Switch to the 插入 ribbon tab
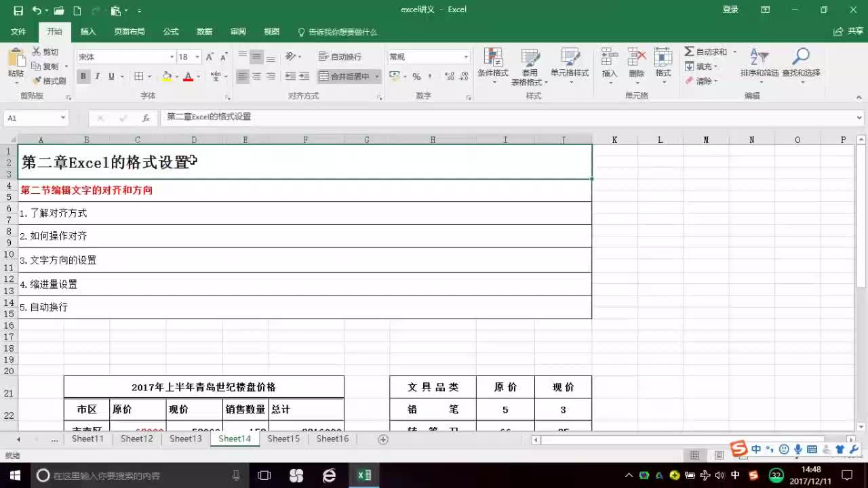Image resolution: width=868 pixels, height=488 pixels. (88, 31)
